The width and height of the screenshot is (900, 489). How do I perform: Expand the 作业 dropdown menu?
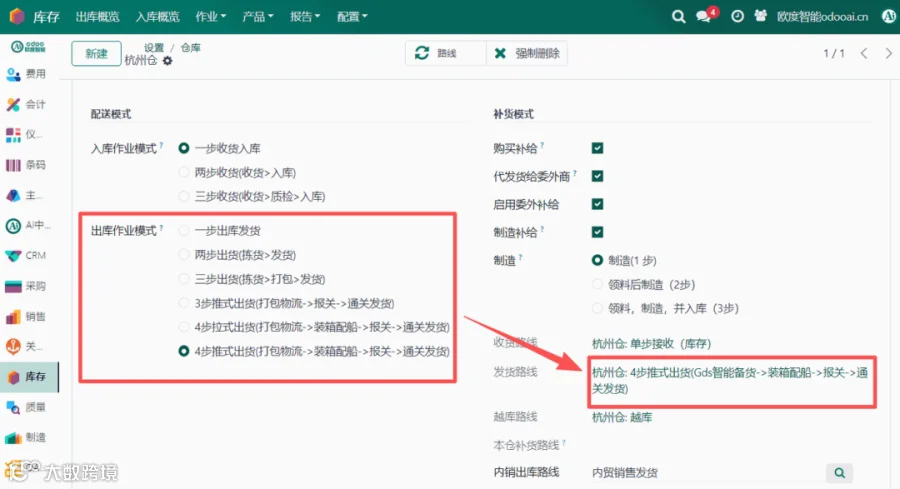point(211,17)
